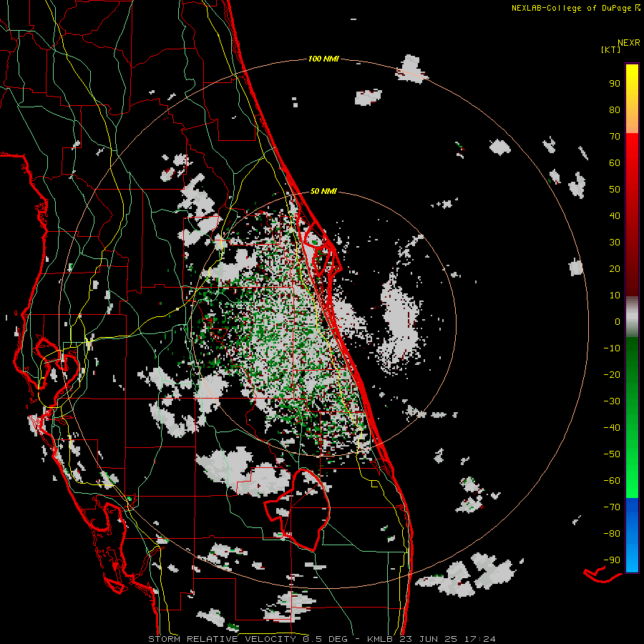The image size is (644, 644).
Task: Click the -30 value on velocity scale
Action: pos(612,401)
